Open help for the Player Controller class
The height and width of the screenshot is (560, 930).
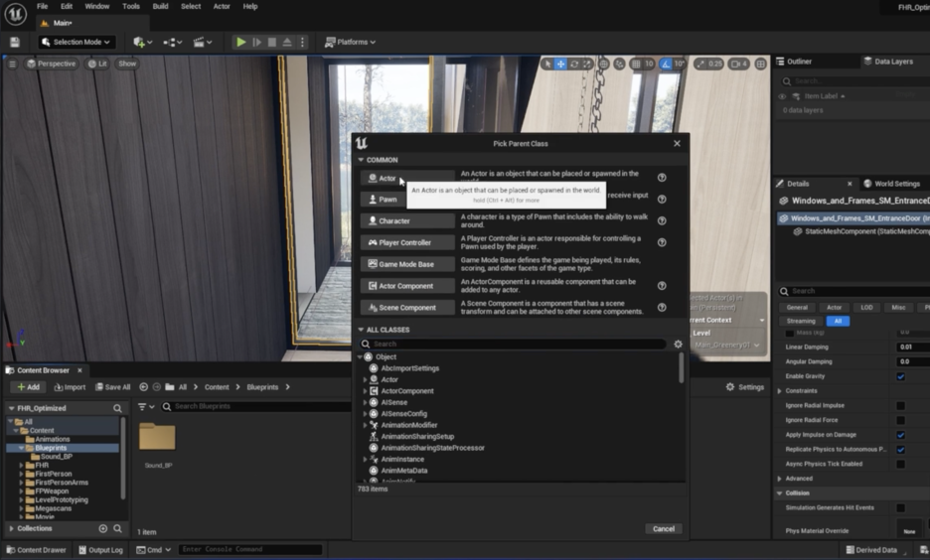(662, 242)
